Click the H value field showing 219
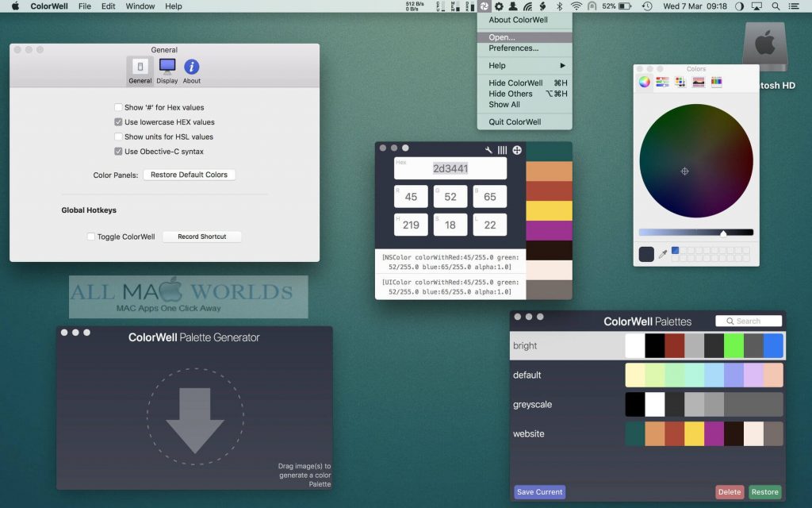 click(x=412, y=225)
